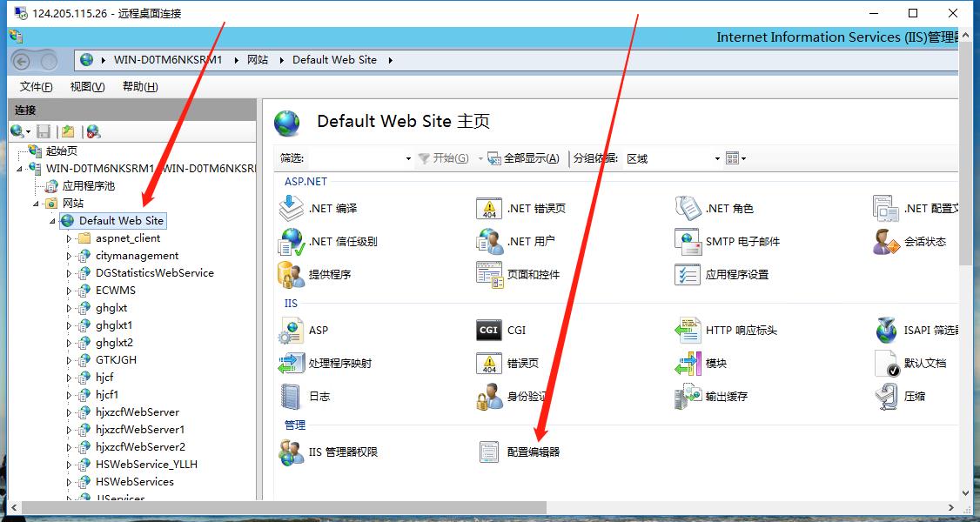The width and height of the screenshot is (980, 522).
Task: Open the 输出缓存 feature icon
Action: coord(688,397)
